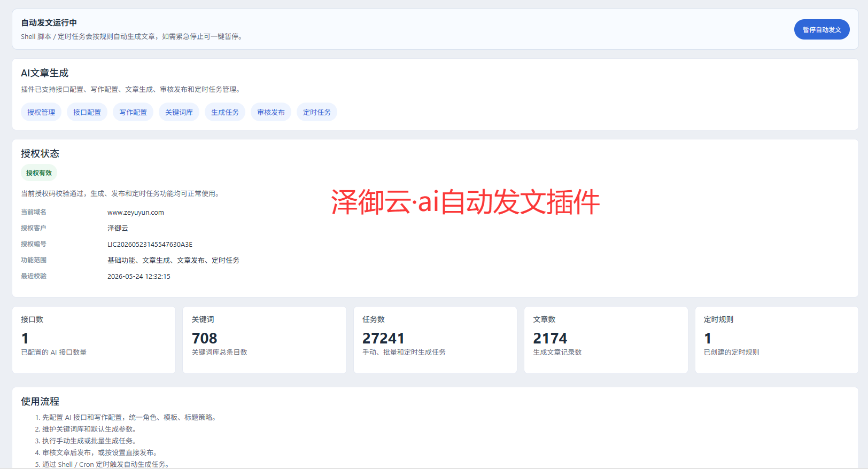Go to the 写作配置 tab
This screenshot has width=868, height=469.
tap(133, 112)
